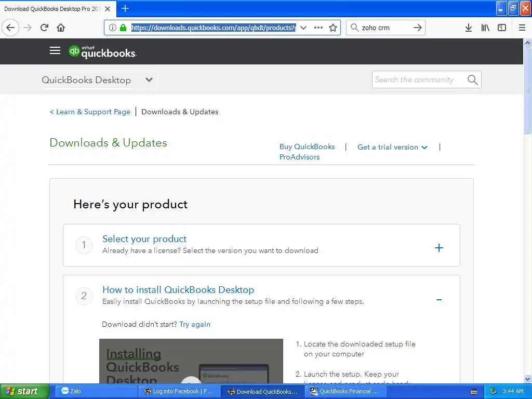Switch to Log into Facebook taskbar window
532x399 pixels.
(x=180, y=391)
